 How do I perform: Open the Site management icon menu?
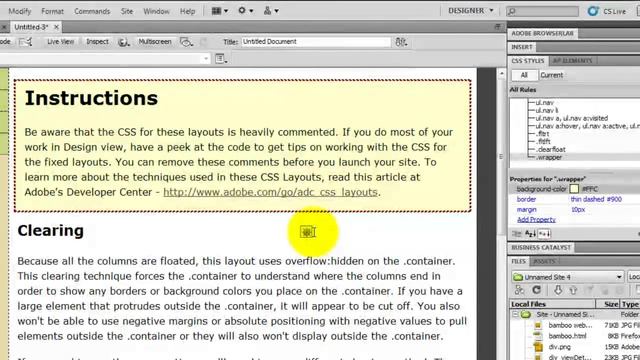(x=271, y=11)
